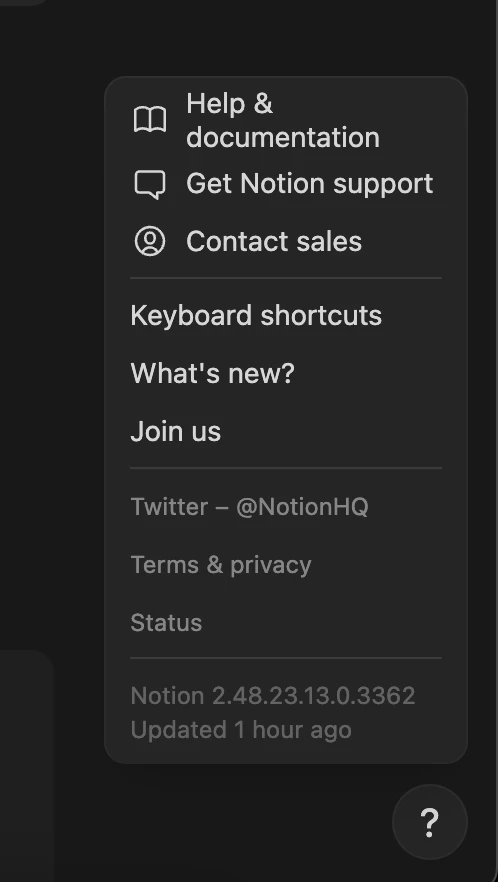Click the word privacy in Terms link
Image resolution: width=498 pixels, height=882 pixels.
tap(271, 565)
